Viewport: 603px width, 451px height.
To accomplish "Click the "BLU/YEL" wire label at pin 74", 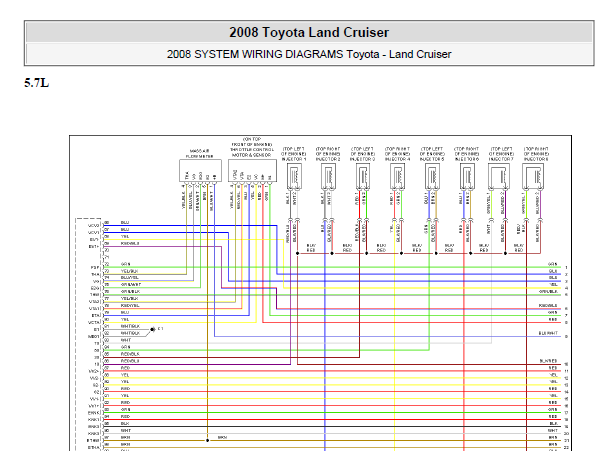I will click(130, 278).
